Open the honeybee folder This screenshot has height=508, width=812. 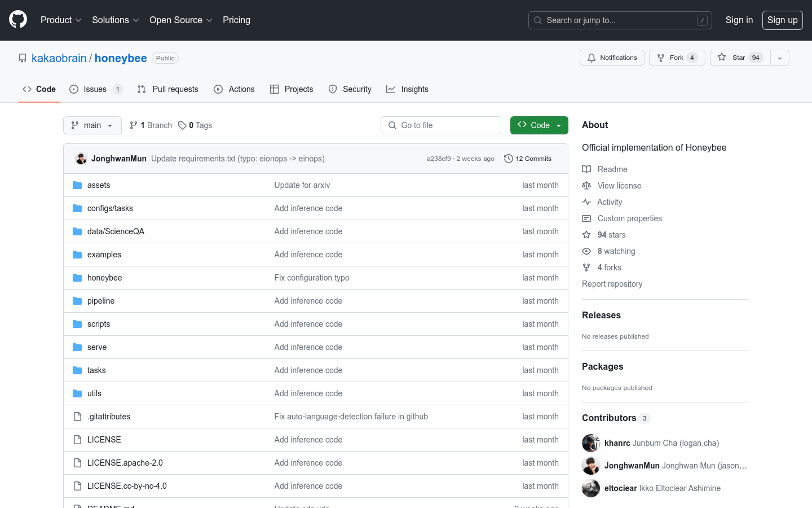coord(104,278)
